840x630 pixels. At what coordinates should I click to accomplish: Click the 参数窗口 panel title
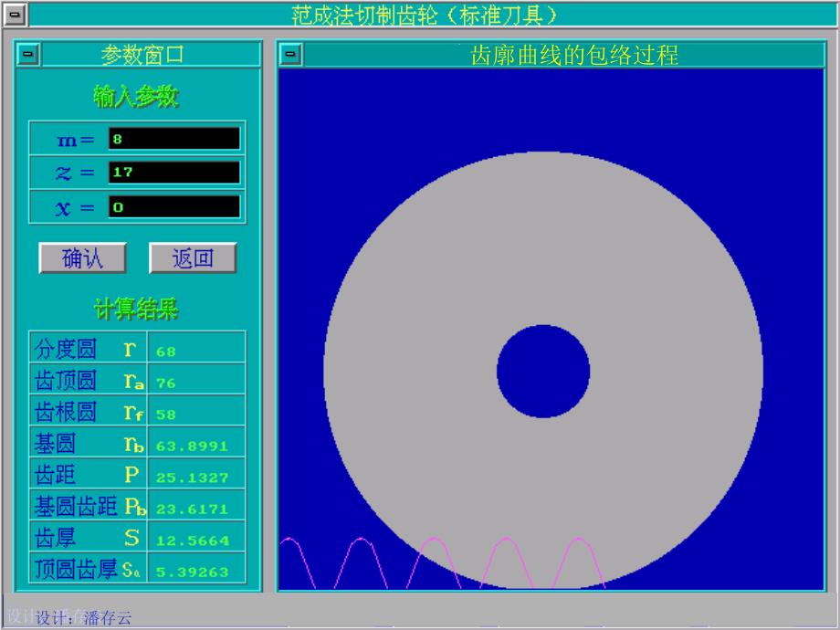[142, 55]
